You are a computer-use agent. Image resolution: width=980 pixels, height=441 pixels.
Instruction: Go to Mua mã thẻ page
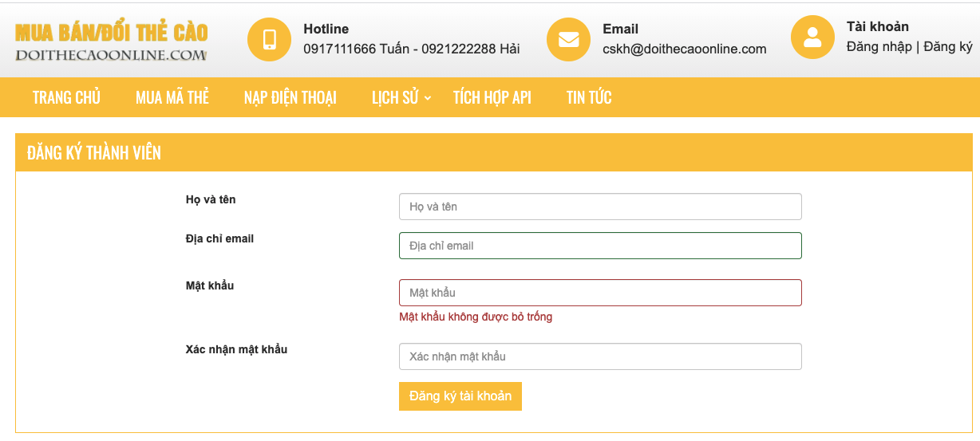click(x=172, y=97)
